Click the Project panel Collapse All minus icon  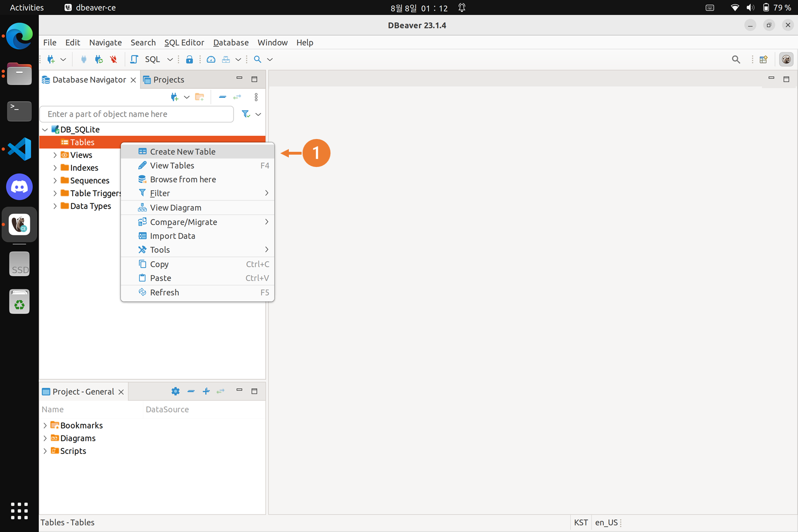[191, 391]
